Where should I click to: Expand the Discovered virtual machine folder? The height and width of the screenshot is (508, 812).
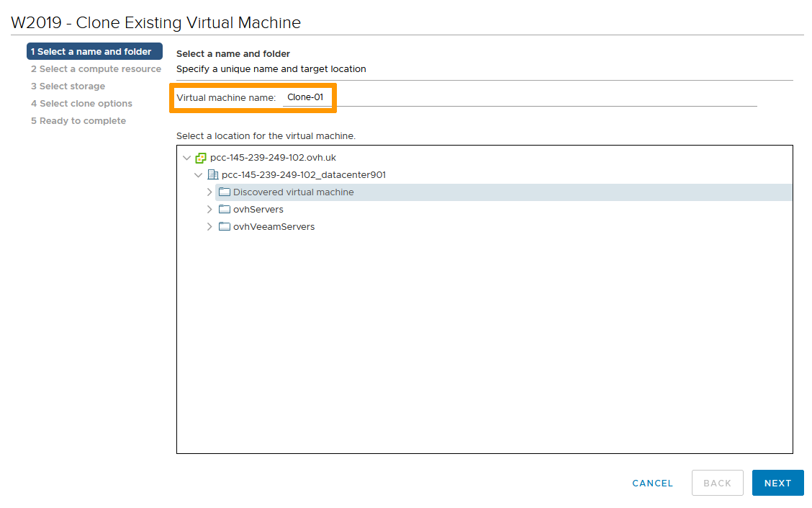click(x=209, y=192)
